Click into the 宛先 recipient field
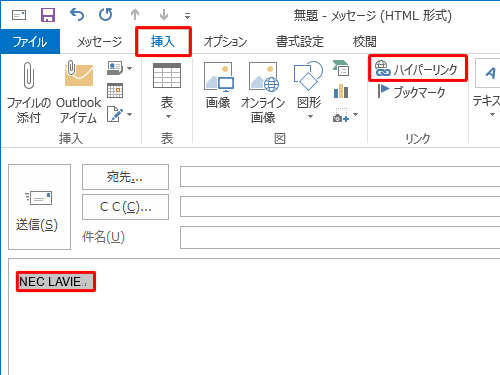The image size is (500, 375). (x=340, y=177)
